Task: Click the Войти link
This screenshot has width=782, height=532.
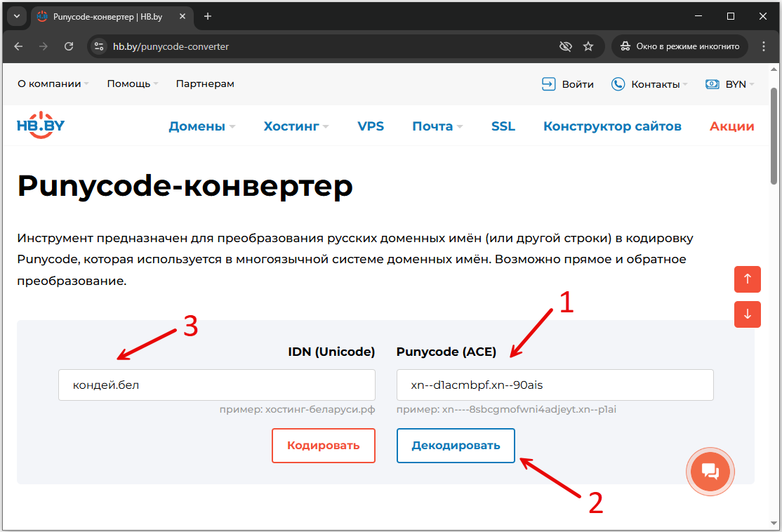Action: coord(578,84)
